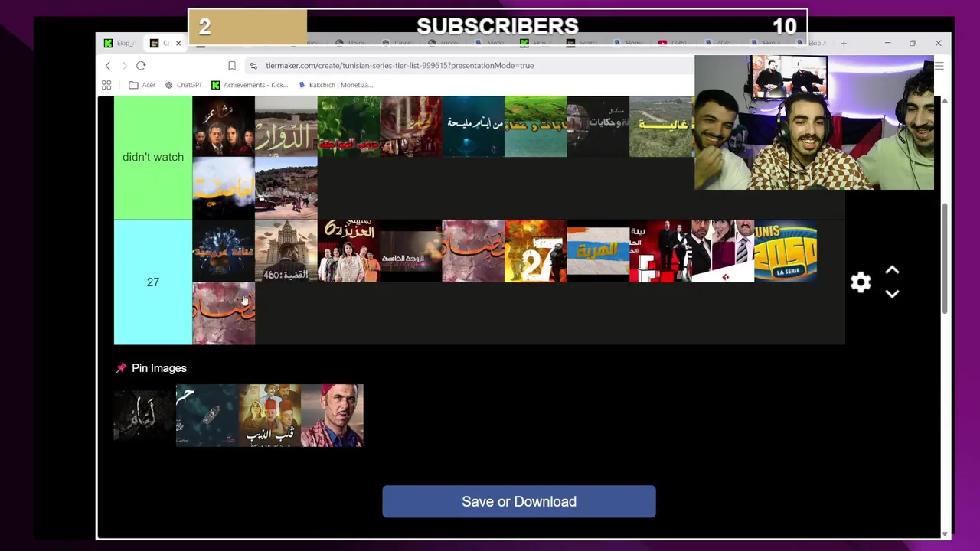
Task: Edit the "27" tier label
Action: (x=153, y=282)
